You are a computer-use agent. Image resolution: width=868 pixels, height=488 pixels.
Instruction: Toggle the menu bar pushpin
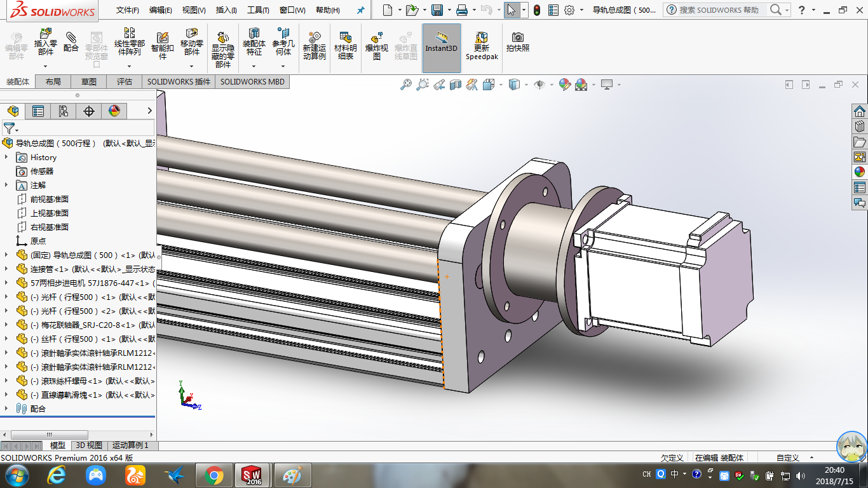point(361,10)
